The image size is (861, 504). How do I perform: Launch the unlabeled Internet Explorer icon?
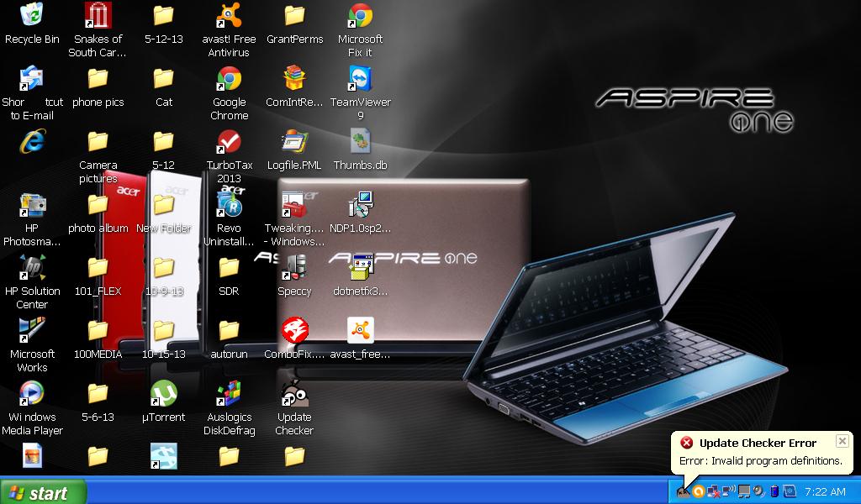[32, 141]
